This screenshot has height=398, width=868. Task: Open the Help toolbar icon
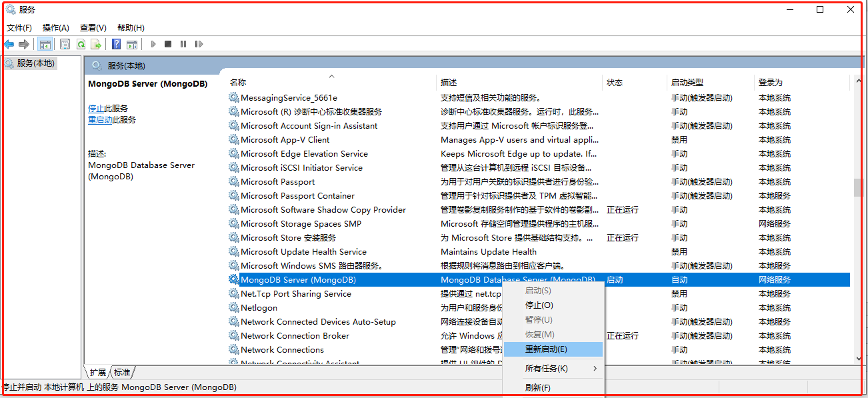(x=117, y=44)
